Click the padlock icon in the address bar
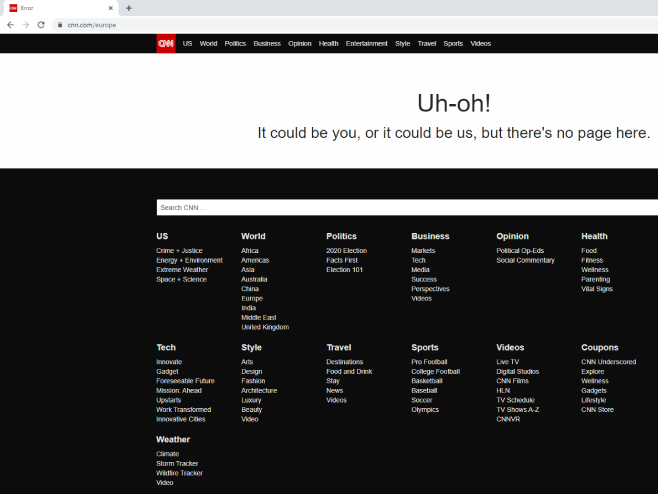Viewport: 658px width, 494px height. (60, 25)
